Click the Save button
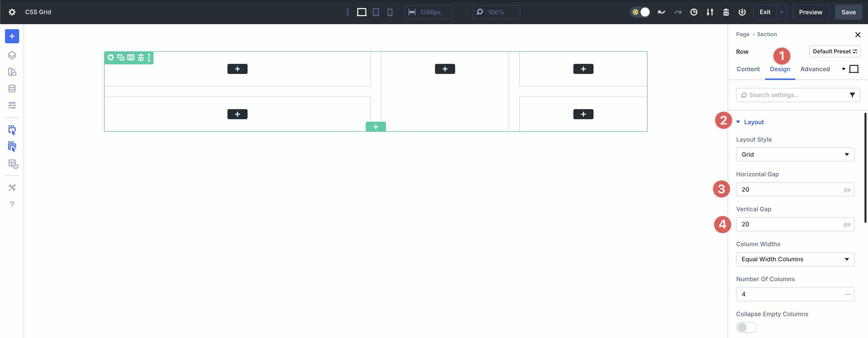 coord(848,12)
